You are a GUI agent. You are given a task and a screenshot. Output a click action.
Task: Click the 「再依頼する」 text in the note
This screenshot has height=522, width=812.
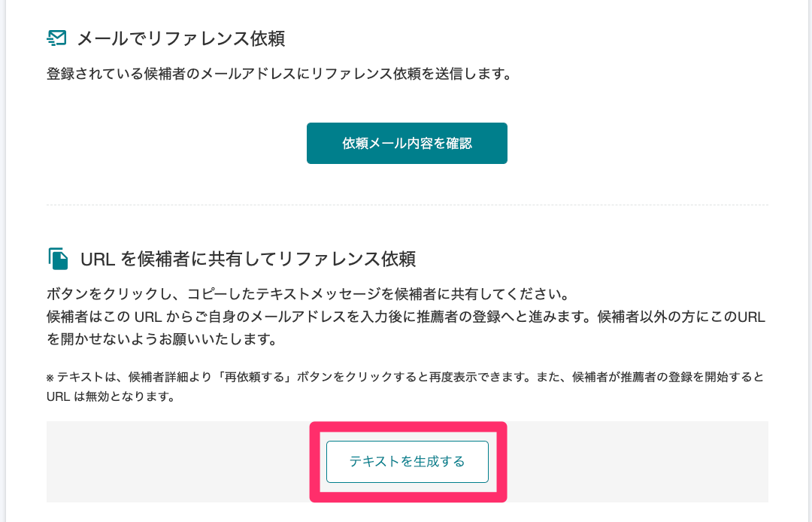coord(254,377)
